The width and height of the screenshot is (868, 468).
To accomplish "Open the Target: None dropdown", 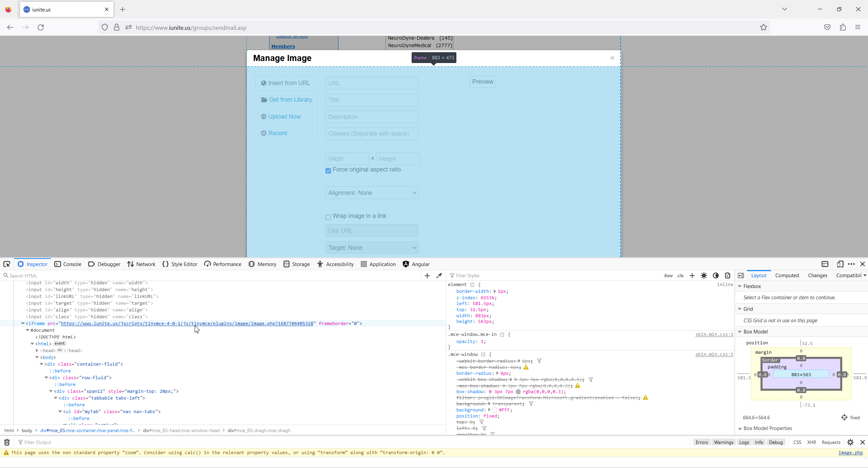I will [x=372, y=248].
